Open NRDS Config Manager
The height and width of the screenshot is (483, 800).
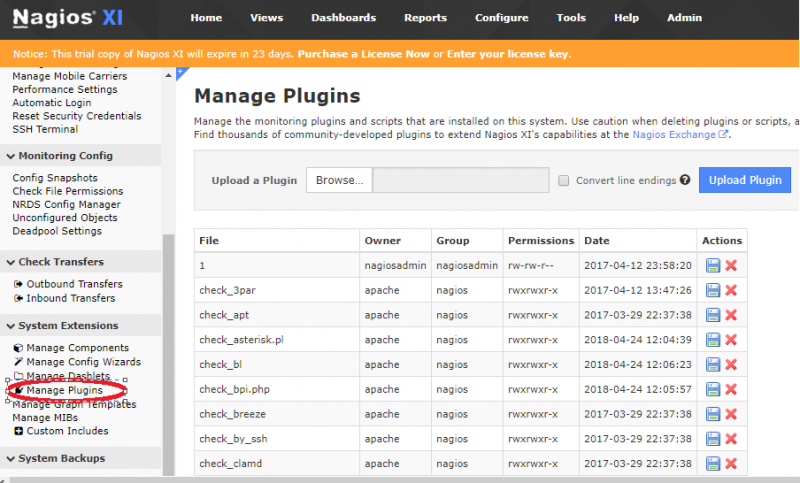click(66, 205)
